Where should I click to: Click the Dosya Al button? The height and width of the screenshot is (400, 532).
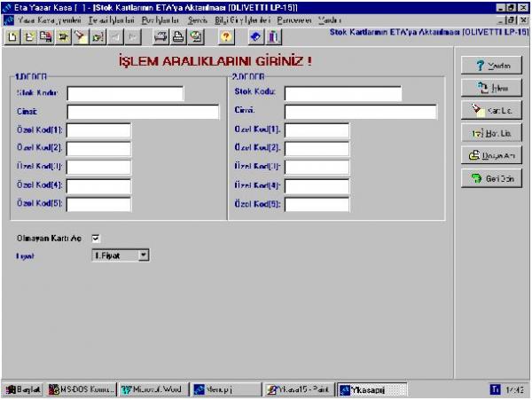click(492, 154)
